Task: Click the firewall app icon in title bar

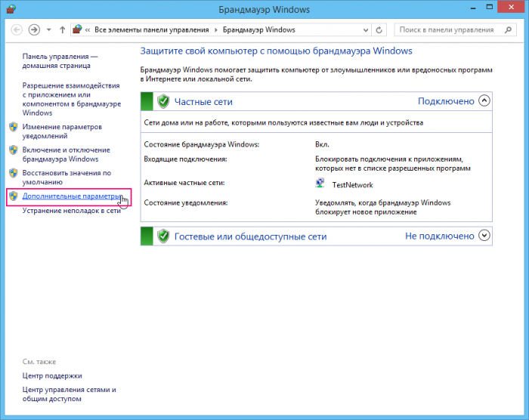Action: 11,9
